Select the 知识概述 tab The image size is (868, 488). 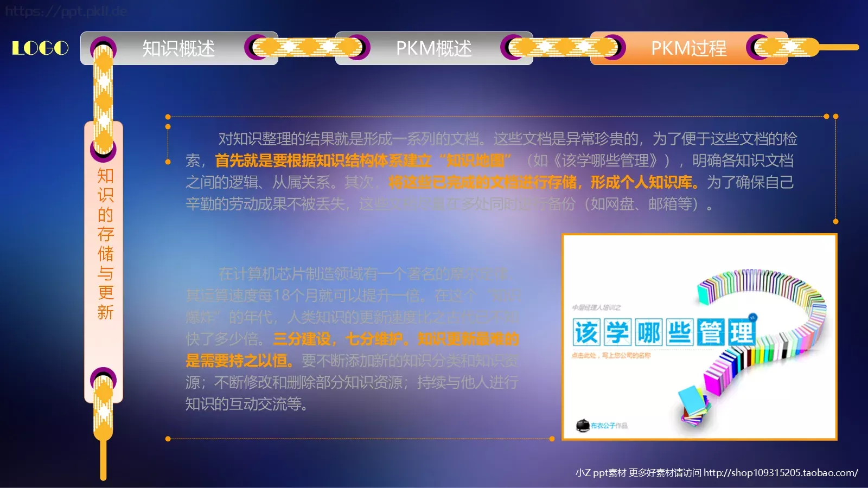pyautogui.click(x=179, y=48)
